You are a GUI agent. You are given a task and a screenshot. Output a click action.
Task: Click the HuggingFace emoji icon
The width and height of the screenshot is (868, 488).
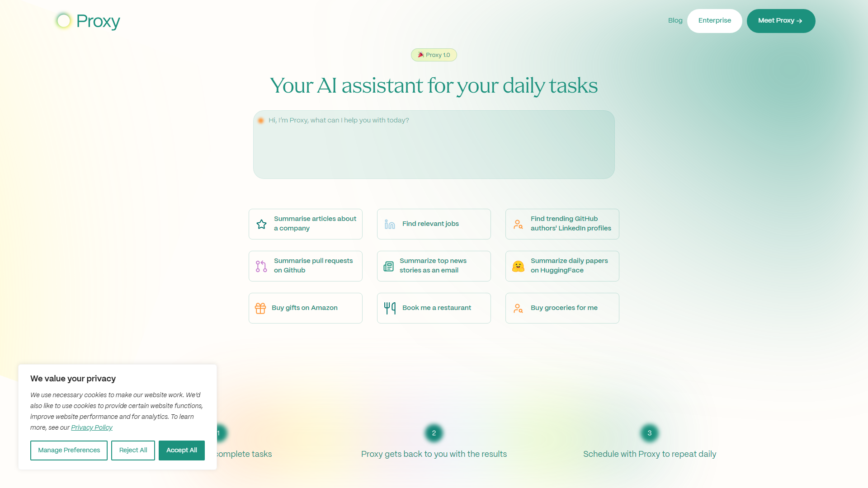tap(518, 266)
